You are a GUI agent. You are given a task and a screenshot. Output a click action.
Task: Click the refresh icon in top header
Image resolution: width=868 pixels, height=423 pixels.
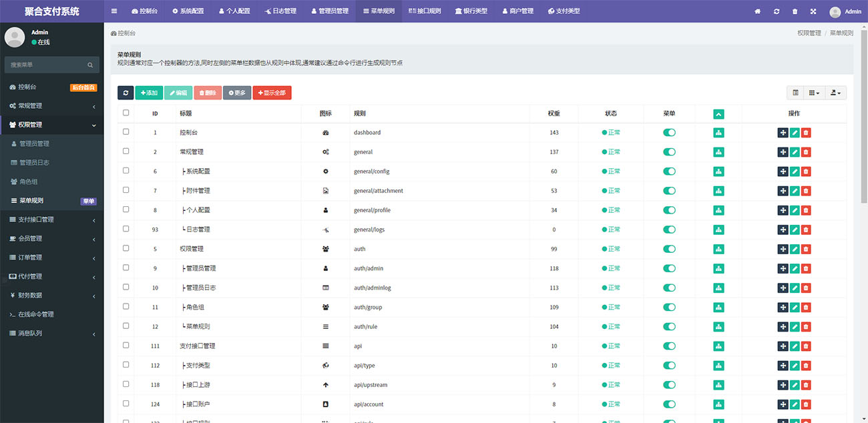pyautogui.click(x=776, y=11)
